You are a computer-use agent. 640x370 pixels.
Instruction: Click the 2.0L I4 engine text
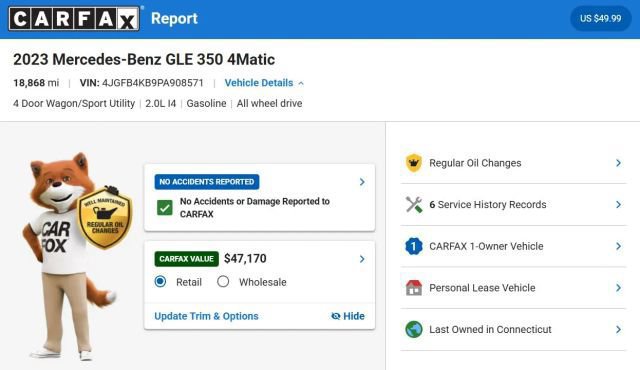[x=160, y=104]
